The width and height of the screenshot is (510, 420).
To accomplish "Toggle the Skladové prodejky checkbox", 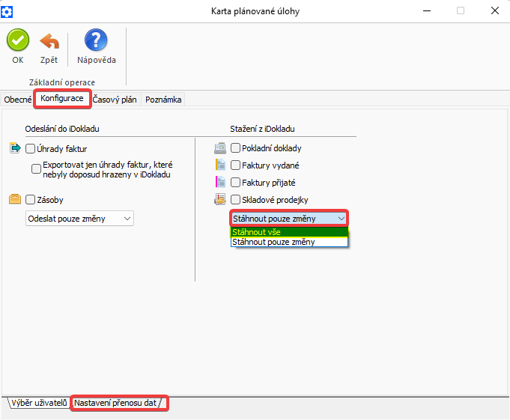I will tap(235, 199).
